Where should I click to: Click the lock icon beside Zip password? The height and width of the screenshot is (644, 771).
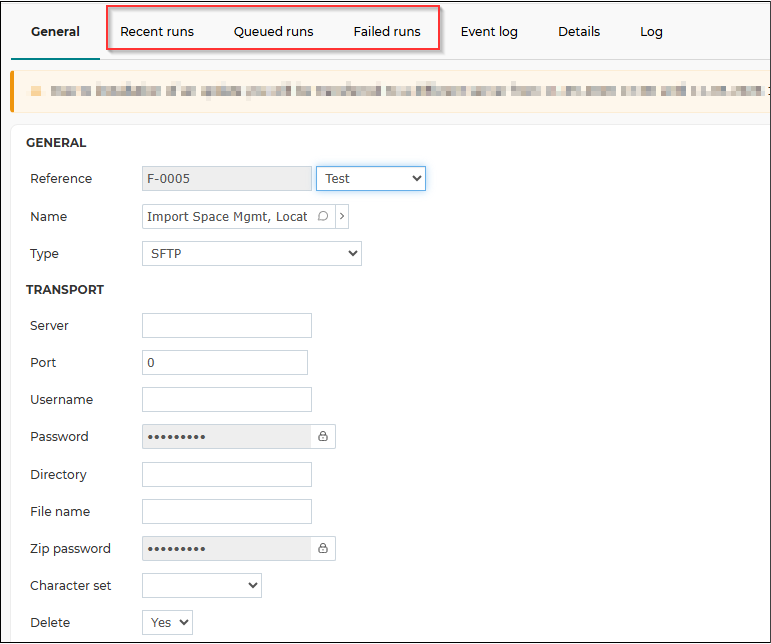[x=323, y=549]
